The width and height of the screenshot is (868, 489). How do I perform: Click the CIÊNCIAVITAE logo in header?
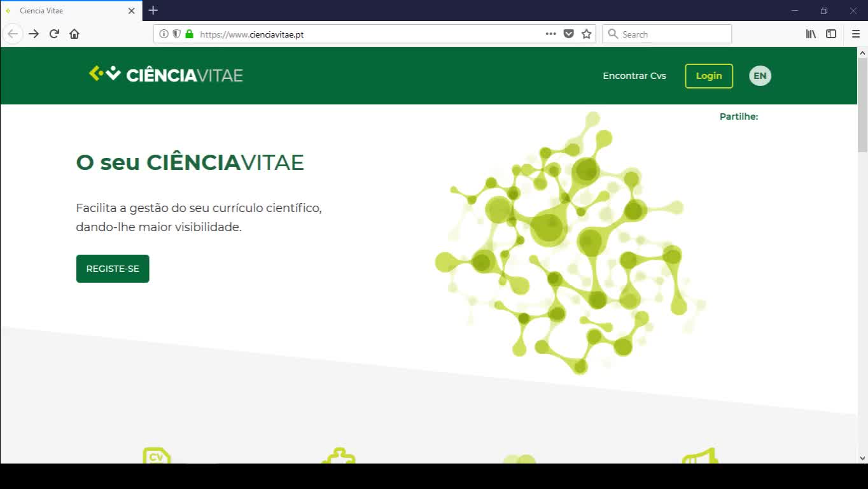[166, 74]
